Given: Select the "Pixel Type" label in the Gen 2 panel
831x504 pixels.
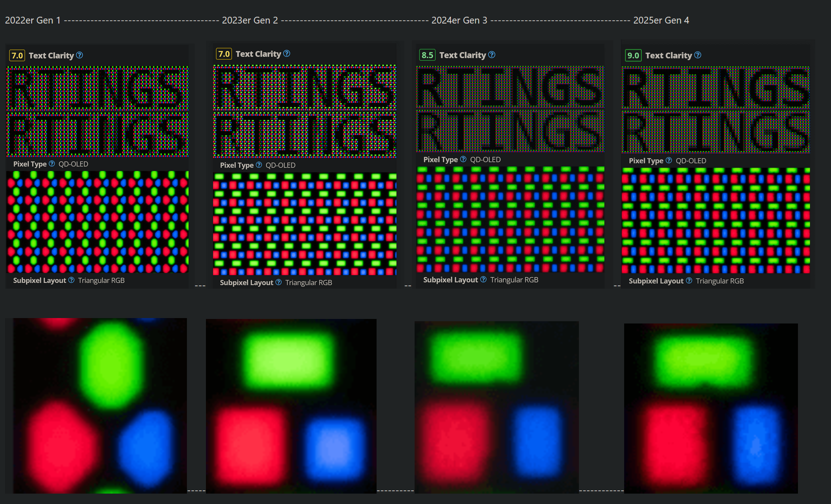Looking at the screenshot, I should [x=237, y=165].
